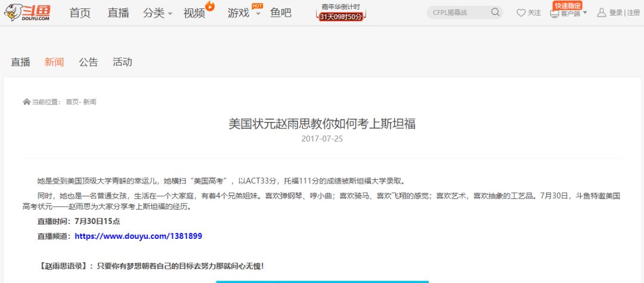Click the article title 美国状元赵雨思教你如何考上斯坦福
The height and width of the screenshot is (283, 644).
(322, 124)
